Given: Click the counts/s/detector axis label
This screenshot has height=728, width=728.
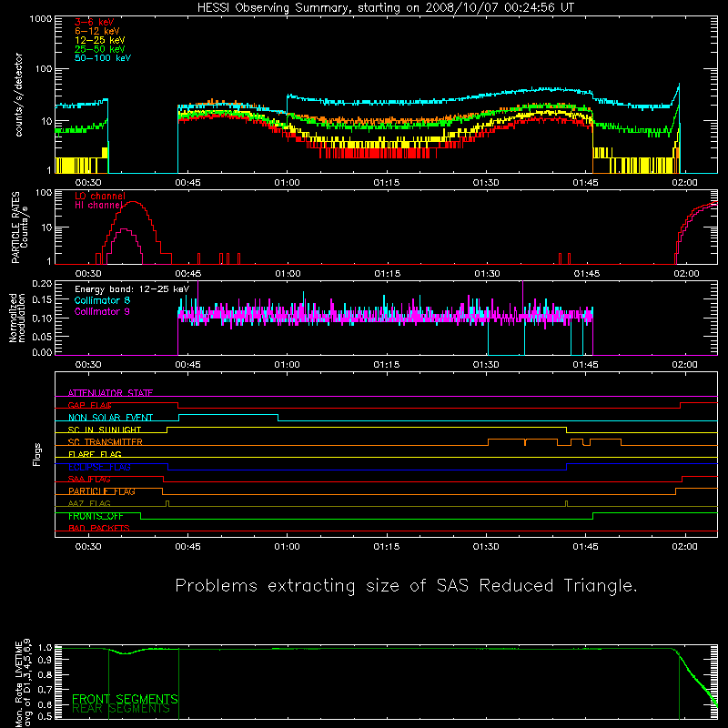Looking at the screenshot, I should point(18,95).
